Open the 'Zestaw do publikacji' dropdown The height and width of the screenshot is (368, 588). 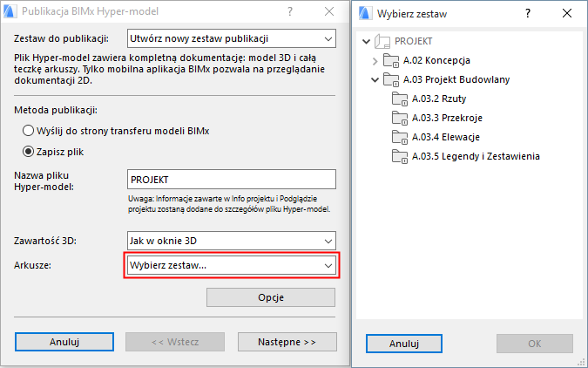[x=232, y=38]
